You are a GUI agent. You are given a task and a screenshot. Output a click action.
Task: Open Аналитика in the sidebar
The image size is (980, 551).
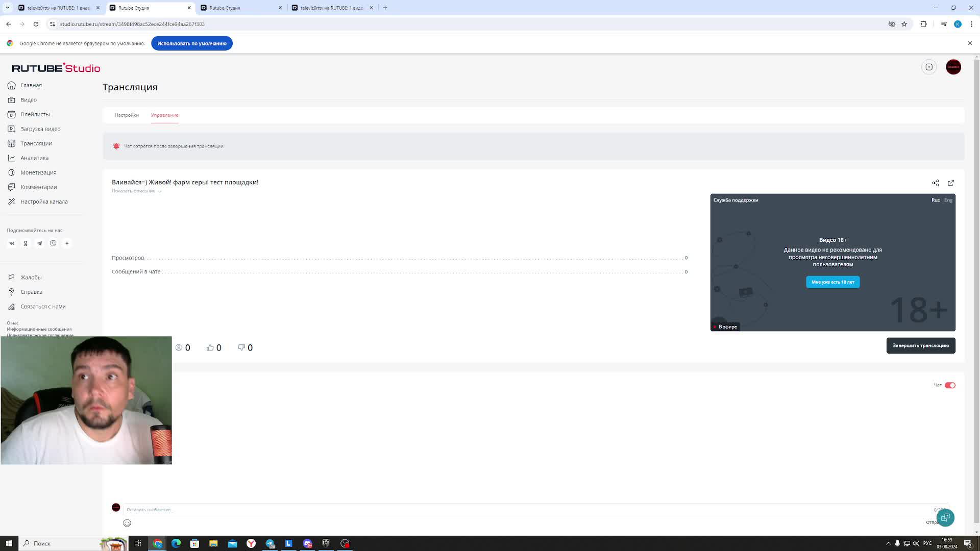tap(34, 158)
